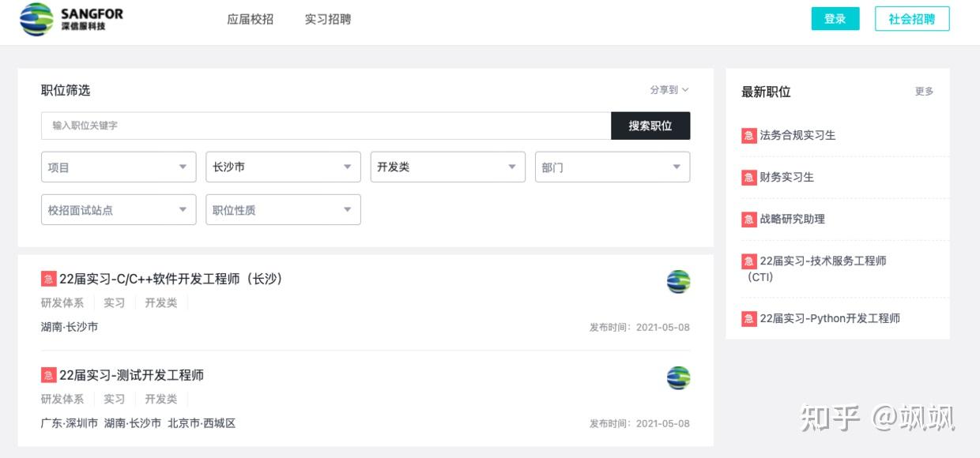
Task: Expand the 职位性质 dropdown
Action: coord(283,210)
